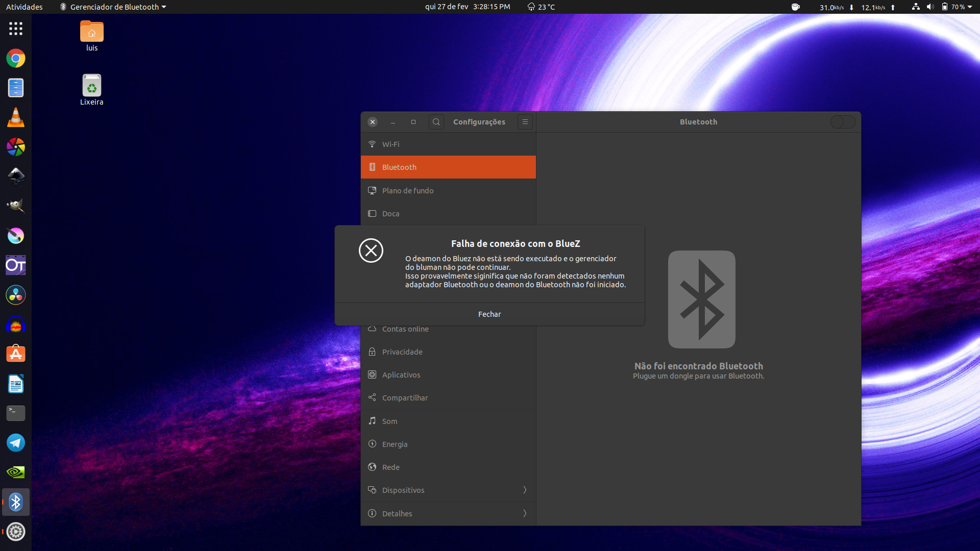Open Contas online settings
Viewport: 980px width, 551px height.
(448, 330)
